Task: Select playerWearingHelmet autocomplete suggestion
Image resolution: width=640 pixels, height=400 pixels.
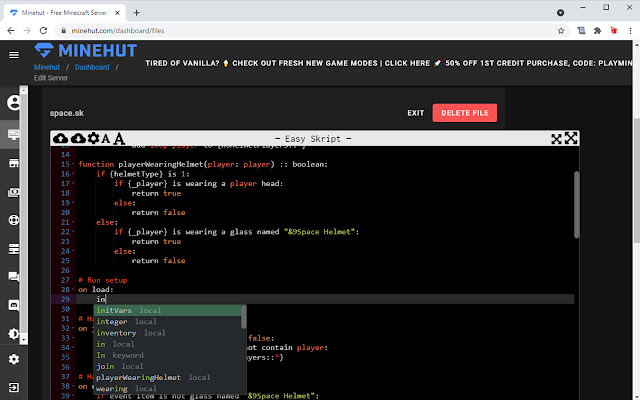Action: [x=167, y=377]
